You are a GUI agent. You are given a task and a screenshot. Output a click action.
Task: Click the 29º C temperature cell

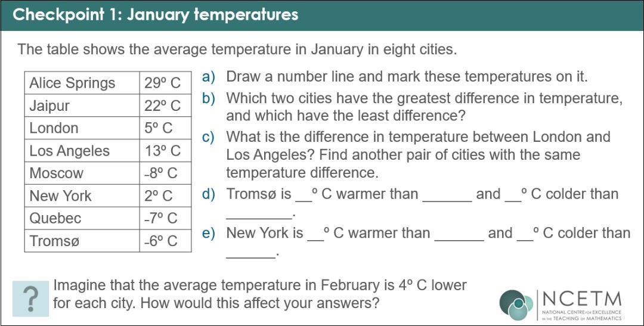(166, 83)
